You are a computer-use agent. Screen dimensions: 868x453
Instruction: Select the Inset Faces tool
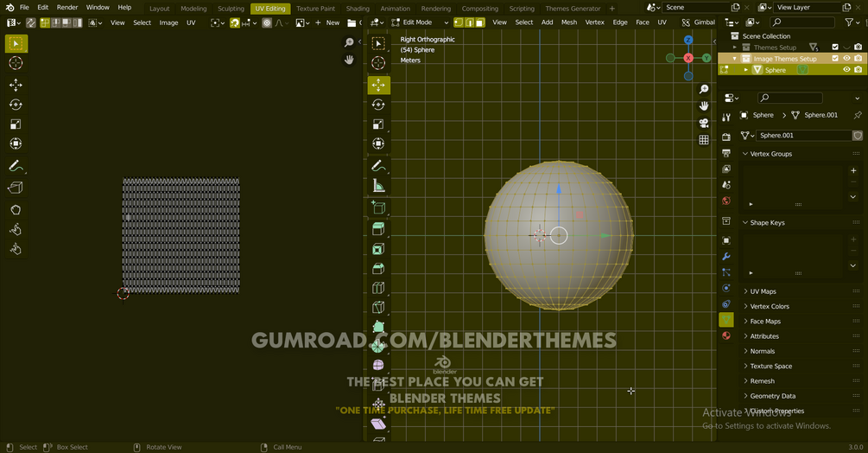[x=378, y=249]
